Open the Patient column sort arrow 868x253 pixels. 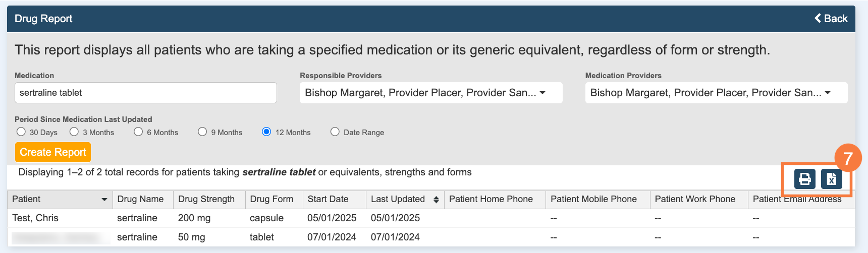pyautogui.click(x=104, y=200)
